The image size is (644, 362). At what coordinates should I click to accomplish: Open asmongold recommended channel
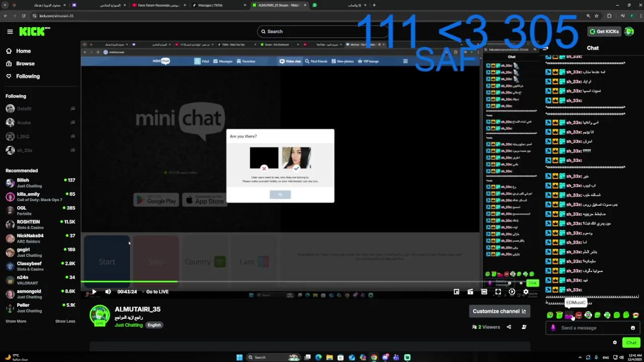pos(40,294)
